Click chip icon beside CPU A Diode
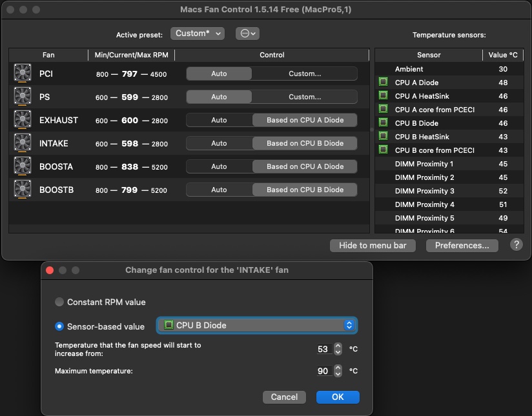This screenshot has width=532, height=416. 383,82
